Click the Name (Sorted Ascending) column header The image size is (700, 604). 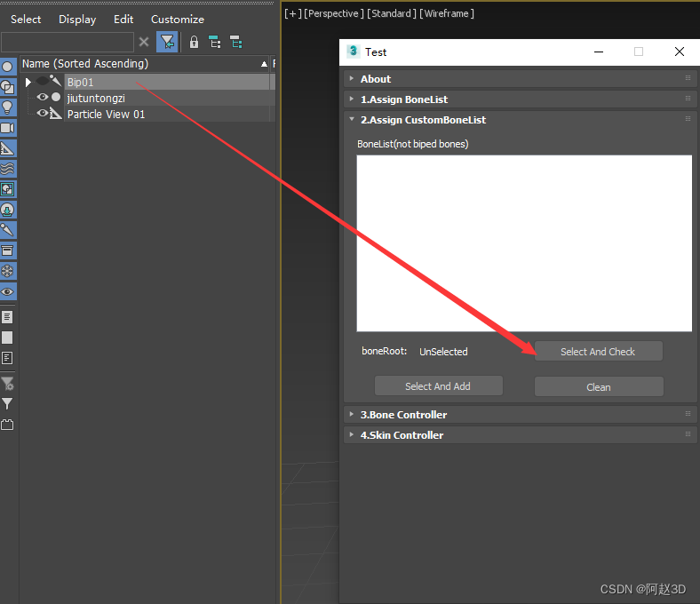coord(145,64)
